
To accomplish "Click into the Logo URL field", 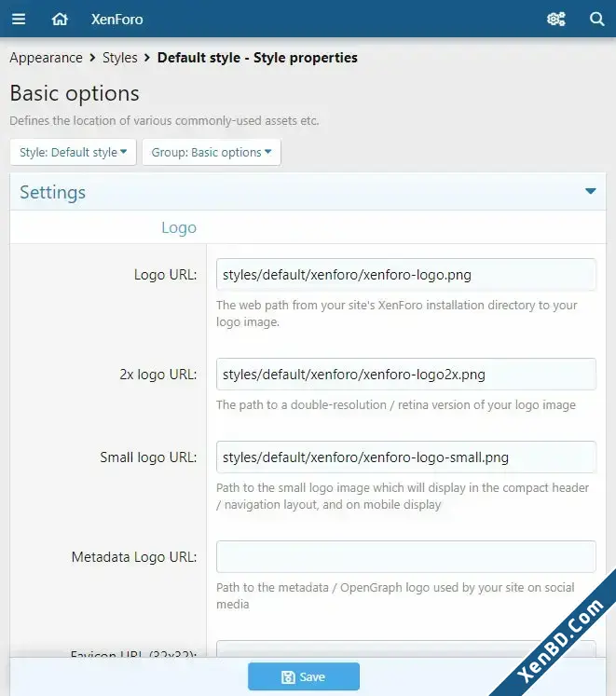I will click(x=406, y=275).
